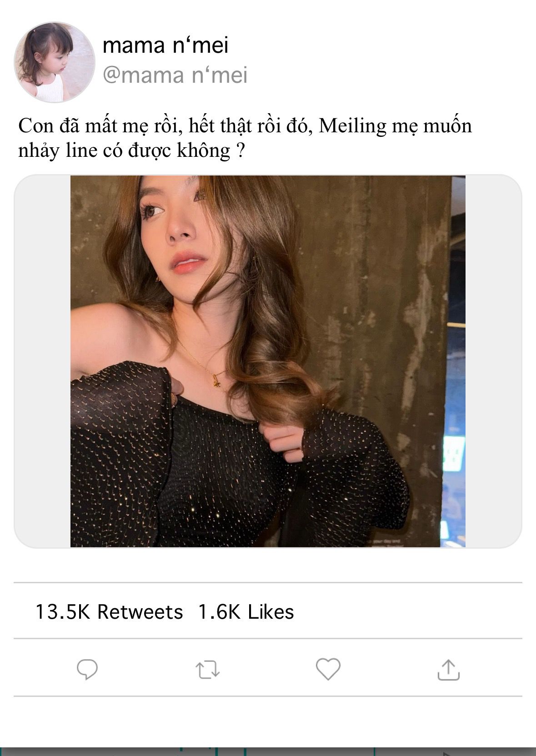536x756 pixels.
Task: Show the 1.6K Likes list
Action: pos(246,612)
